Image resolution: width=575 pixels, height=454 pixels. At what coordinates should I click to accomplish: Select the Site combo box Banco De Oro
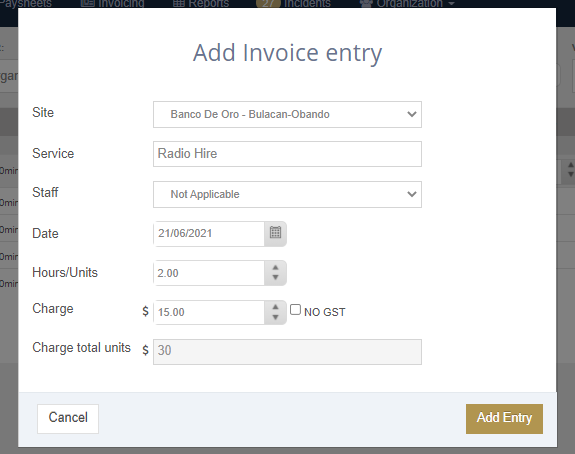[x=287, y=114]
